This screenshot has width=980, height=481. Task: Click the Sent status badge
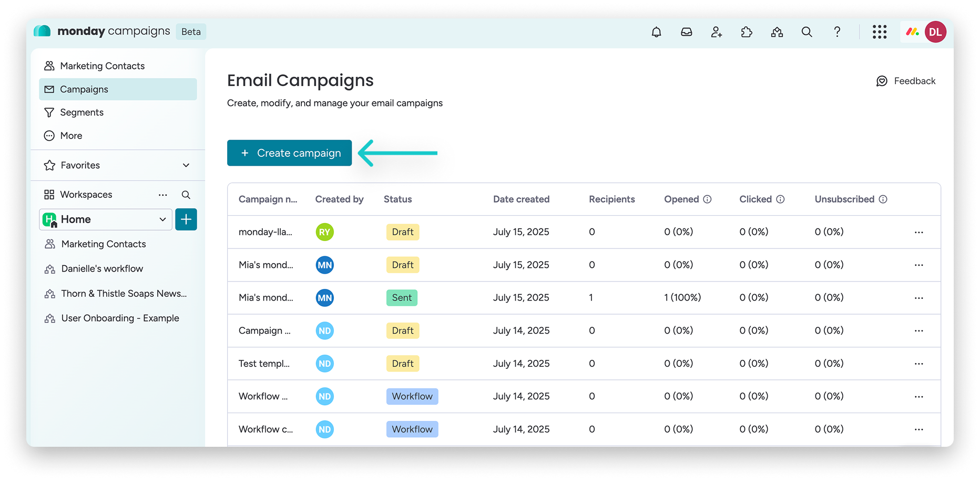402,298
